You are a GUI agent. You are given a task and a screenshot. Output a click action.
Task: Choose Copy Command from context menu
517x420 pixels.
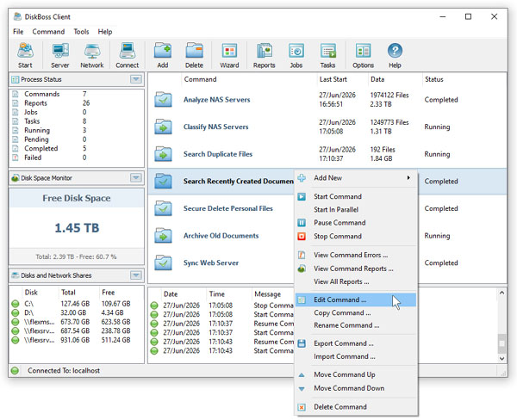356,312
